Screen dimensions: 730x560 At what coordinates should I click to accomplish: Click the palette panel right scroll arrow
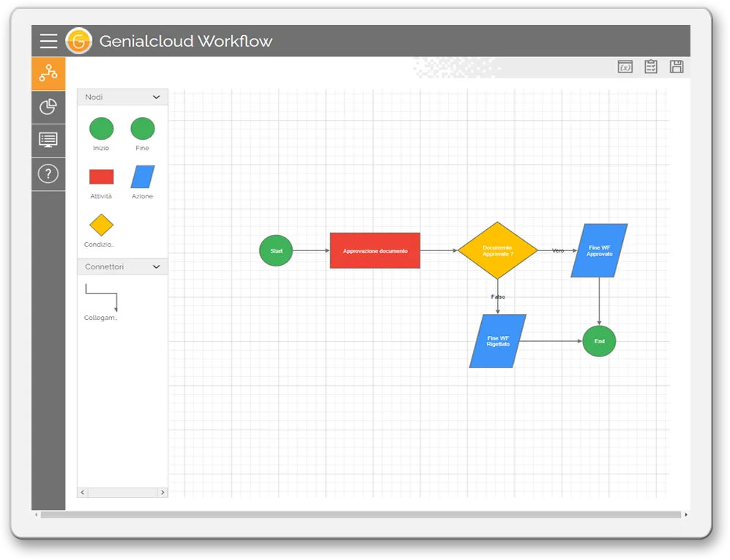tap(163, 493)
